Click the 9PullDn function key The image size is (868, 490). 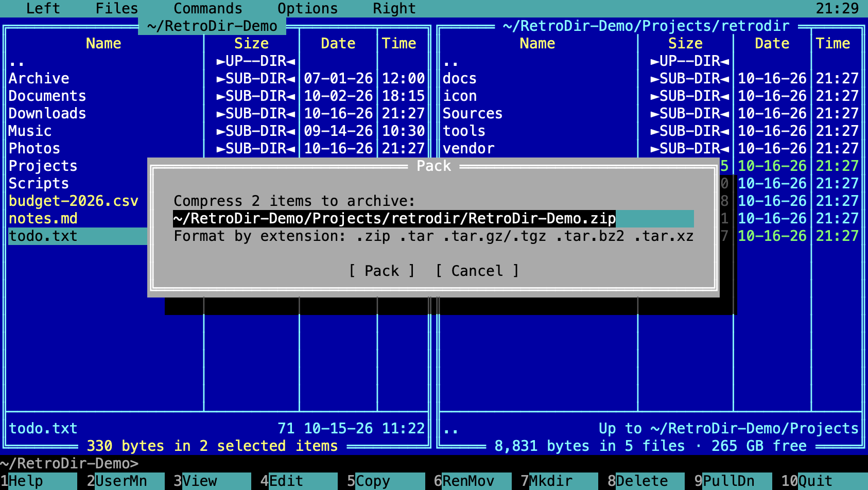(x=733, y=481)
